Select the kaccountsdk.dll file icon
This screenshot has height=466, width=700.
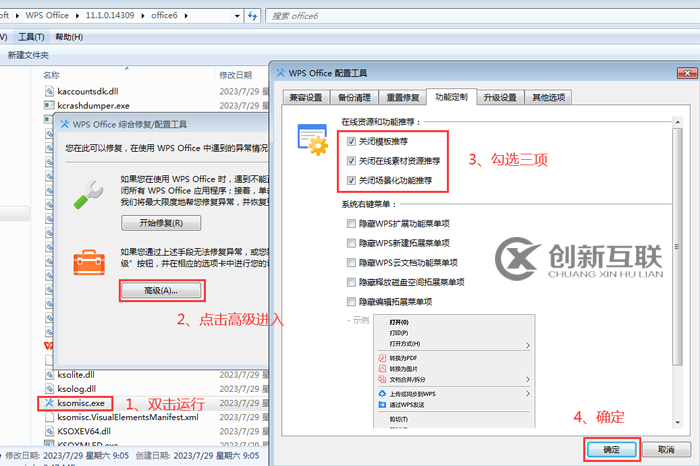click(49, 92)
